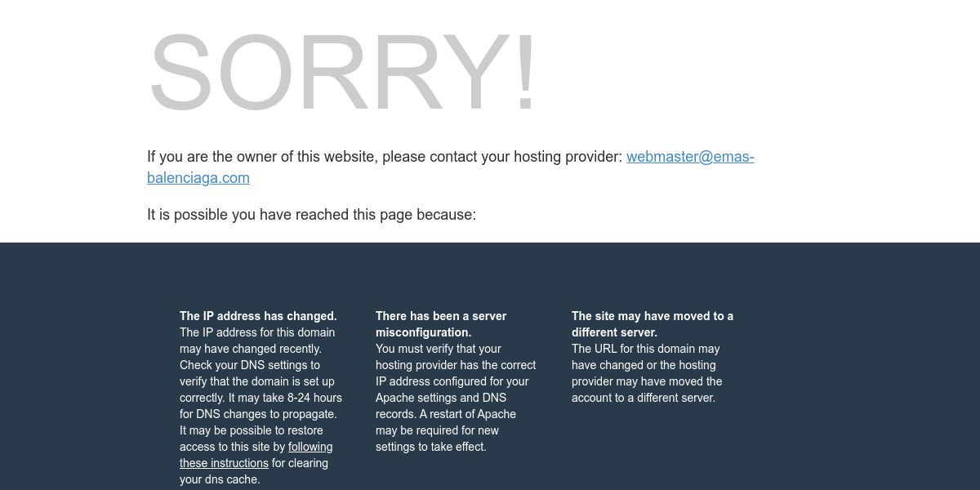Follow the "following these instructions" link
The image size is (980, 490).
pos(310,447)
